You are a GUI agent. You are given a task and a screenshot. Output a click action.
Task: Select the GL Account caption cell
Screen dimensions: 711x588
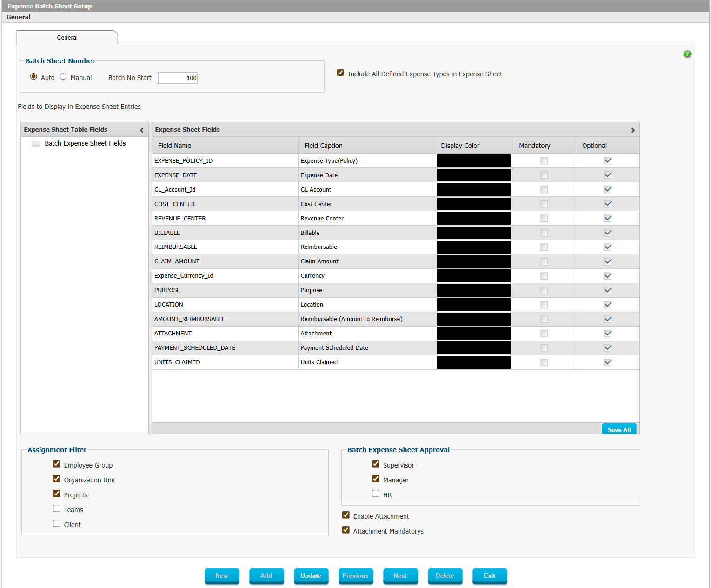366,190
